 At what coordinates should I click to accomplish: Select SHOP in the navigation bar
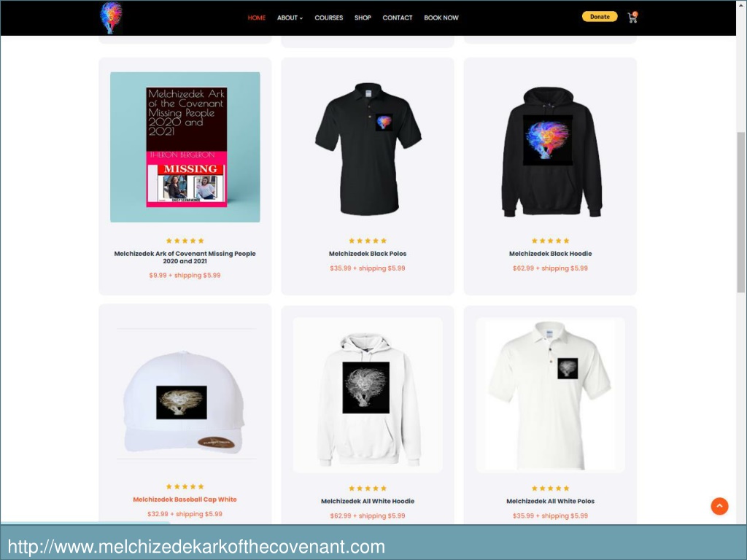click(363, 17)
